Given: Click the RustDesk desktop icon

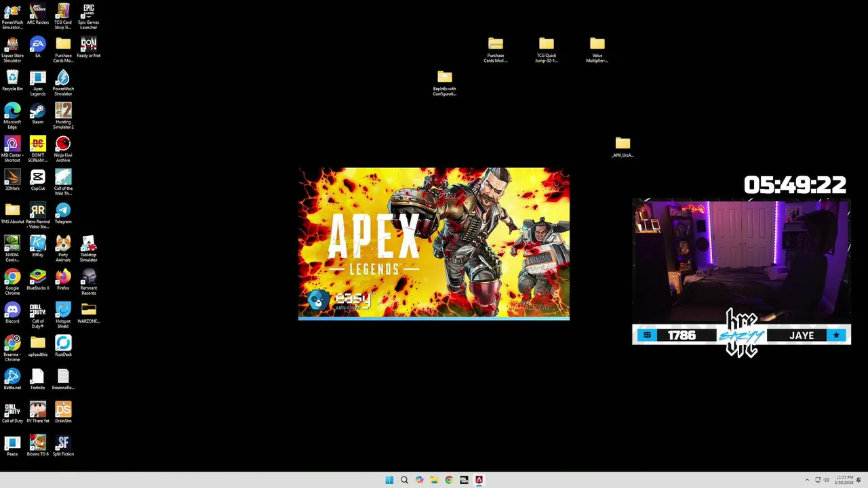Looking at the screenshot, I should pos(63,346).
